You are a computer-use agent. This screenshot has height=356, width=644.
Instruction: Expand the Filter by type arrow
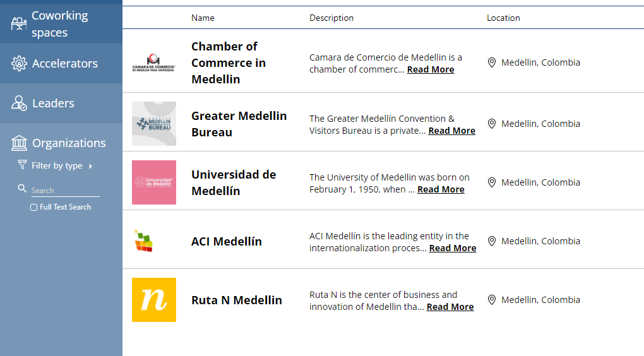pos(90,166)
